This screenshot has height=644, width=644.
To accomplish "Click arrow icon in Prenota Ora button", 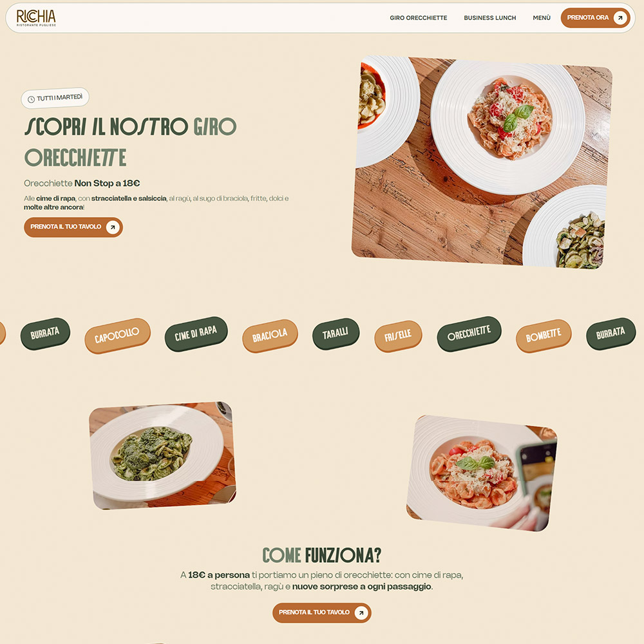I will point(620,17).
